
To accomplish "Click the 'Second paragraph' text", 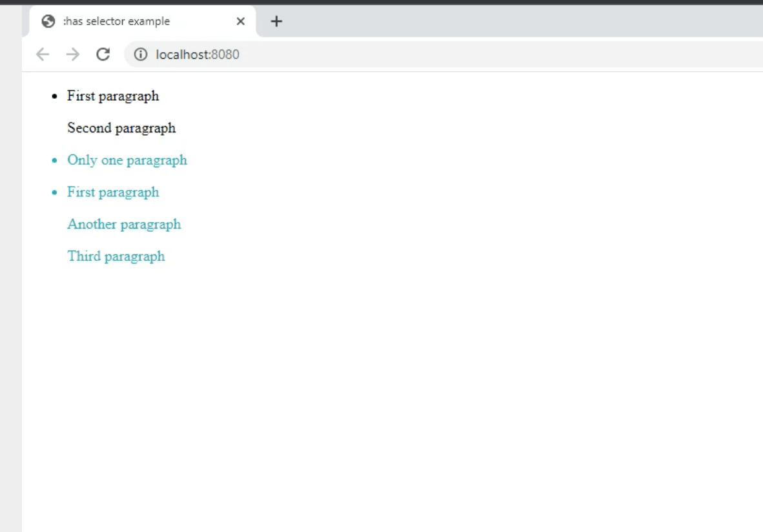I will tap(121, 128).
